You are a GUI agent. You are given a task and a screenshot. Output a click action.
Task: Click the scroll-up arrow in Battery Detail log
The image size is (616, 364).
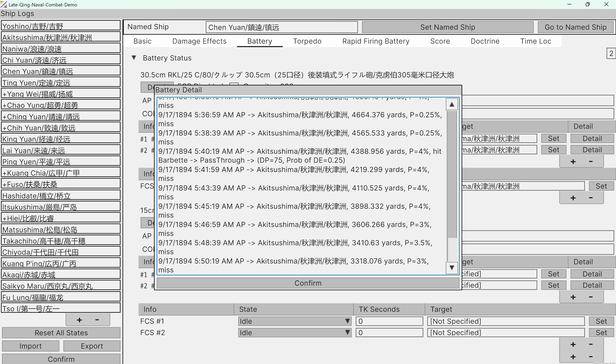[x=452, y=104]
